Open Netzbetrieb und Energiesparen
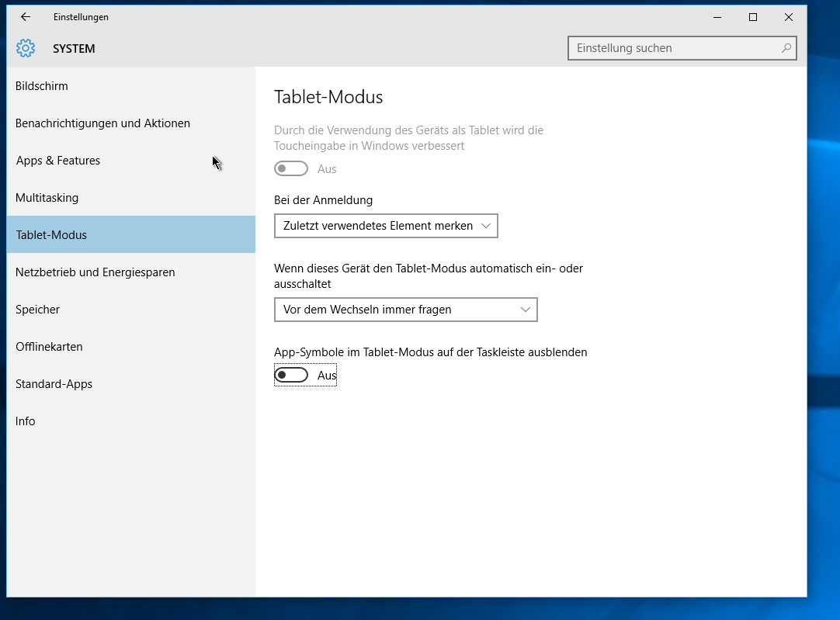840x620 pixels. tap(130, 272)
